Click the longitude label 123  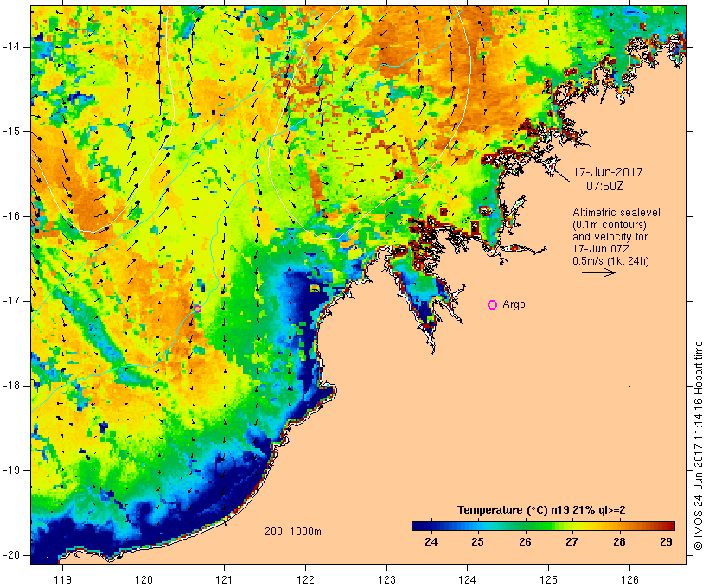pos(386,580)
